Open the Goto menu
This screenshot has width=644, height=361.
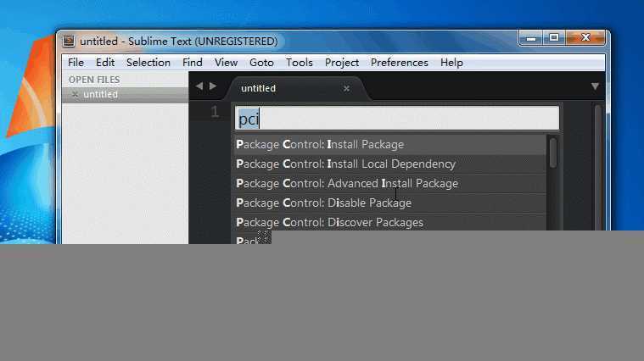[x=261, y=63]
